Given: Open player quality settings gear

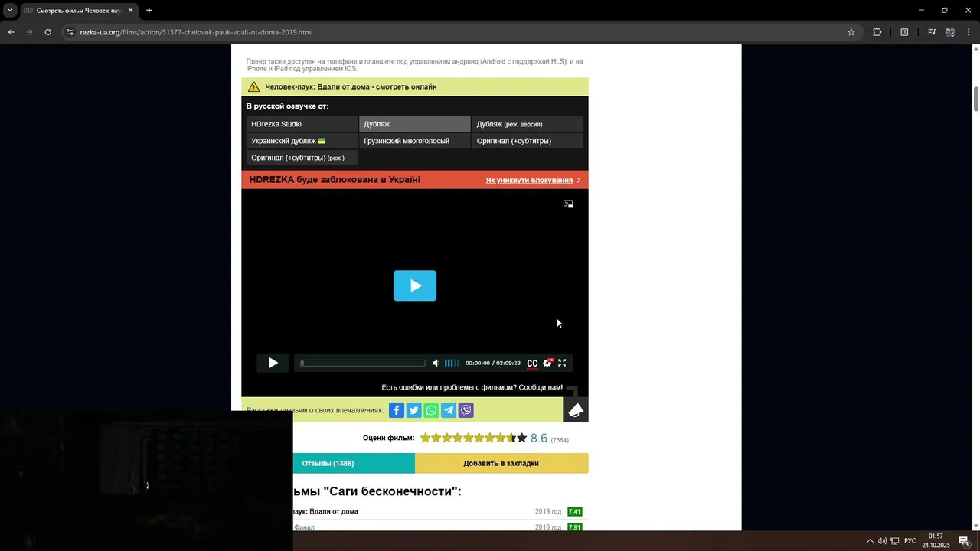Looking at the screenshot, I should pos(547,363).
